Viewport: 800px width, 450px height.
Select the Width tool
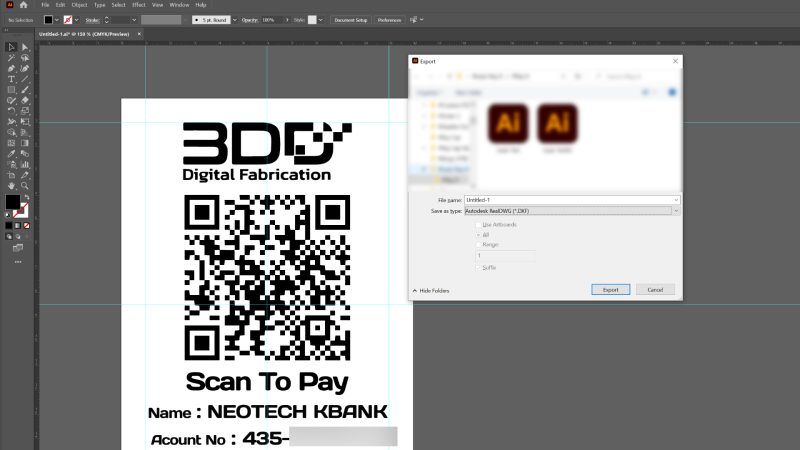[x=11, y=121]
